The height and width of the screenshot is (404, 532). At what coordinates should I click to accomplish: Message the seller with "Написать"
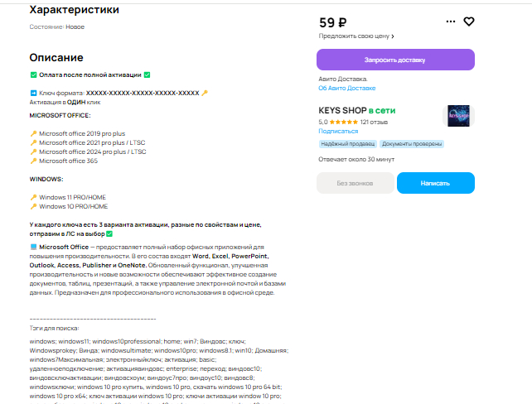tap(435, 182)
